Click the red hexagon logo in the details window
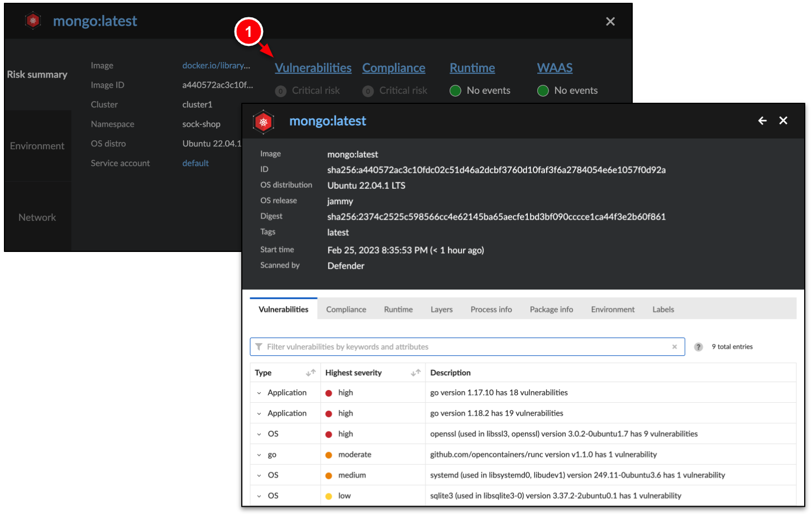This screenshot has height=514, width=812. [x=264, y=122]
